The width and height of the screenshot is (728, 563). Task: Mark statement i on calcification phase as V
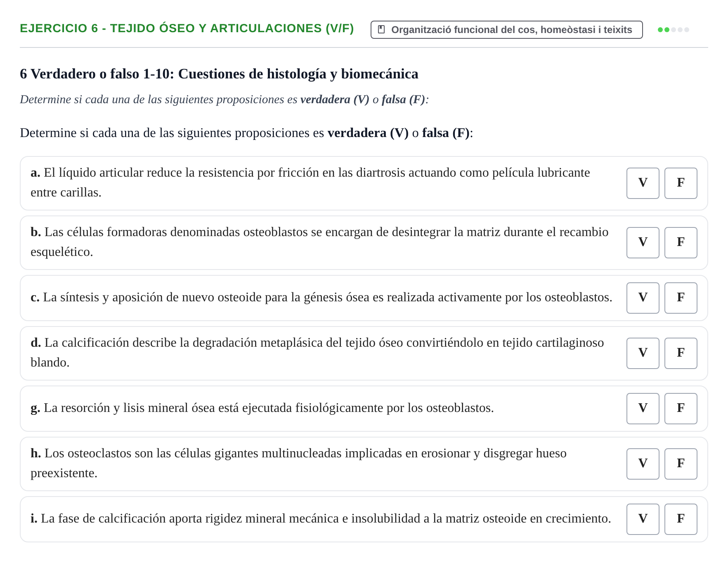643,519
